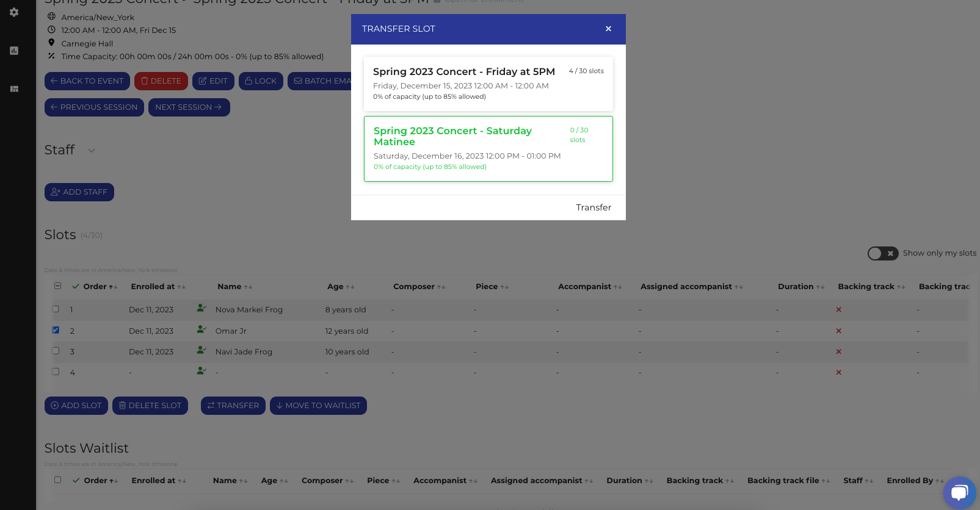Viewport: 980px width, 510px height.
Task: Uncheck the checkbox for slot 2
Action: click(x=56, y=330)
